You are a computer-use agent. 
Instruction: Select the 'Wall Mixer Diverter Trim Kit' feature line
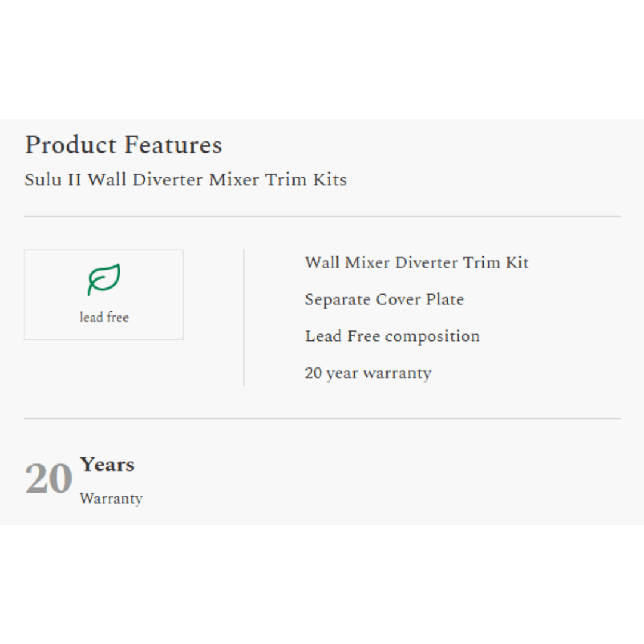click(x=417, y=262)
